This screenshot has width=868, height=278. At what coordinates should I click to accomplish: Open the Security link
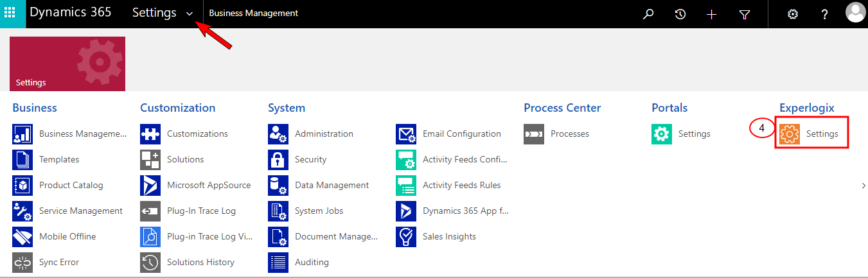(310, 160)
